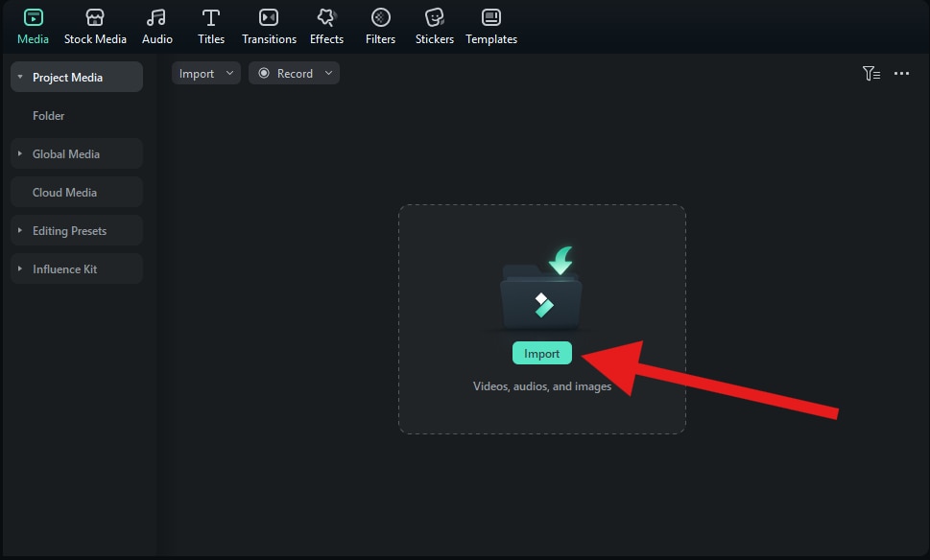Open the Stock Media library
Screen dimensions: 930x560
(x=94, y=24)
